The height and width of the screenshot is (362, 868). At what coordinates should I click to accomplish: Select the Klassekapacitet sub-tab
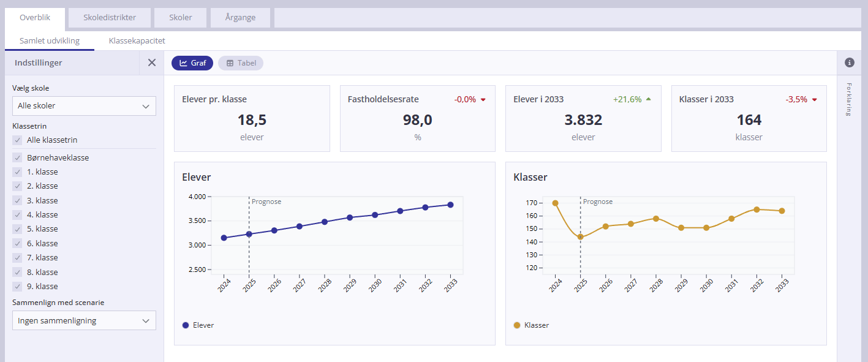click(x=137, y=41)
